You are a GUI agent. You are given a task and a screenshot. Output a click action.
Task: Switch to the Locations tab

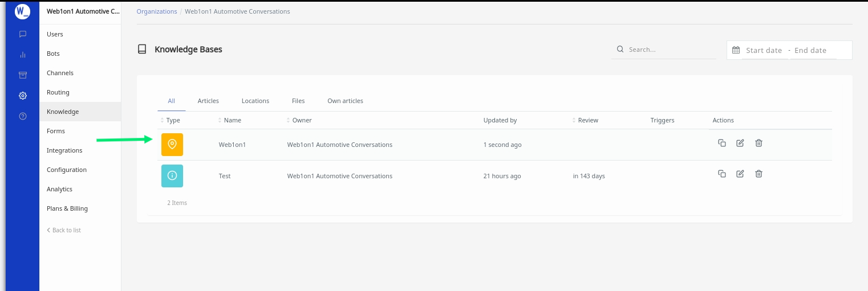pyautogui.click(x=255, y=101)
